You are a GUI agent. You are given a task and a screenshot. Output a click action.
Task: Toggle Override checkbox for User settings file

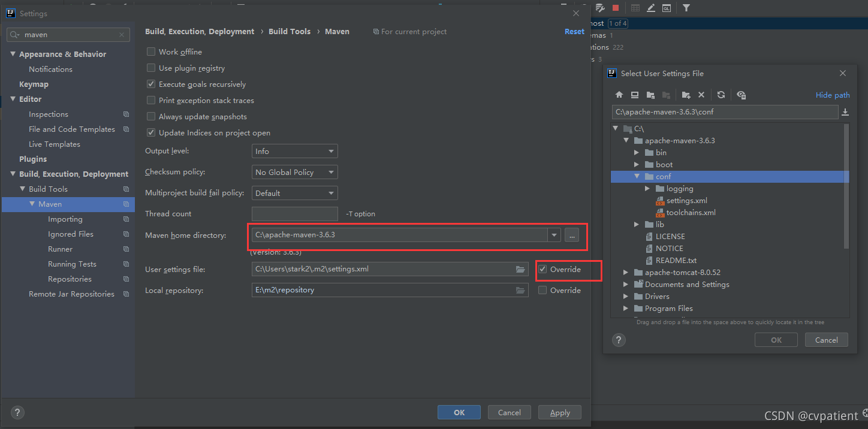point(542,269)
